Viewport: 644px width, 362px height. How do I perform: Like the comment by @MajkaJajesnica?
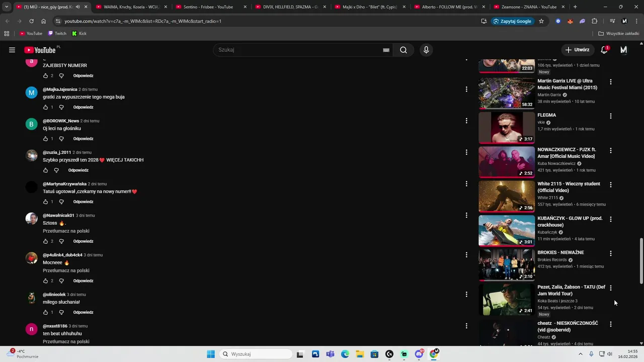[x=45, y=107]
